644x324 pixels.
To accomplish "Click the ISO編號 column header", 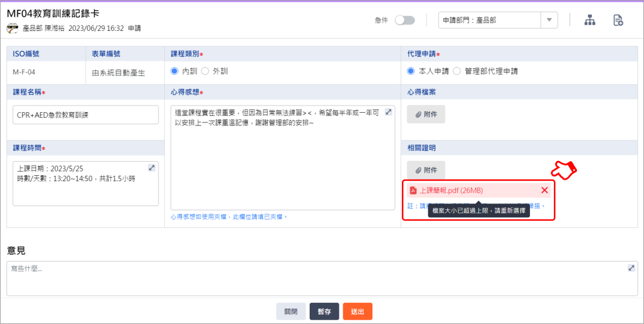I will tap(26, 54).
